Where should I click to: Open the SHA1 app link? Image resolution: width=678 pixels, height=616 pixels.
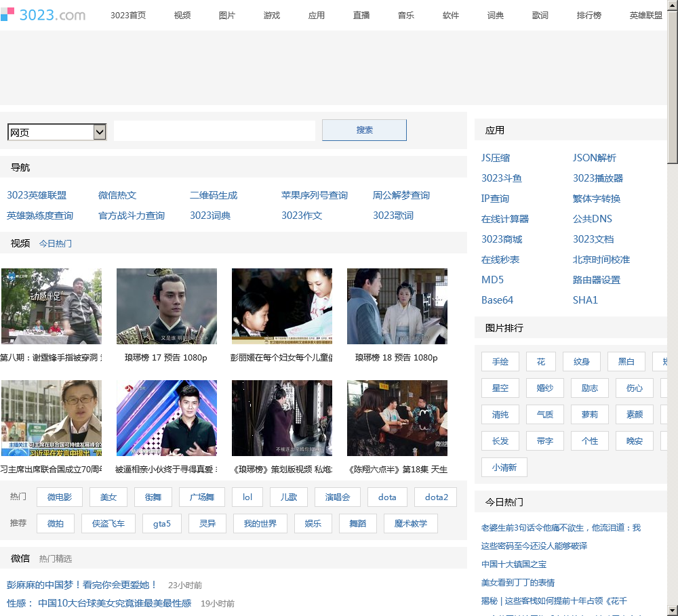pos(585,300)
